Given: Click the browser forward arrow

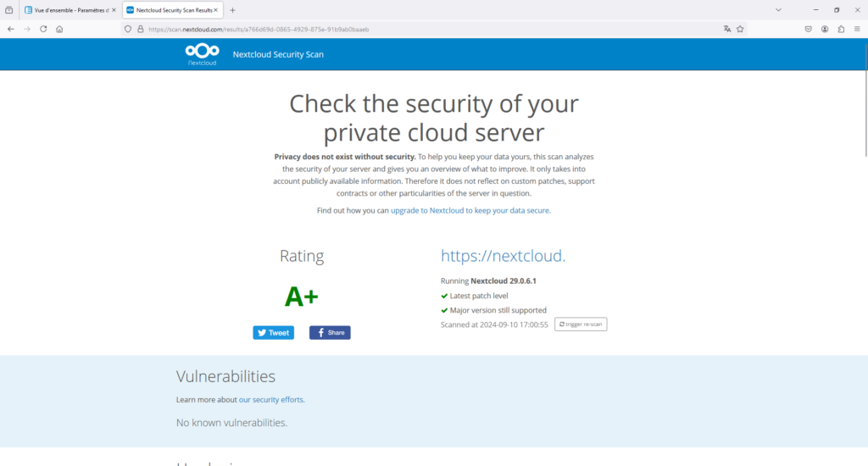Looking at the screenshot, I should 27,30.
